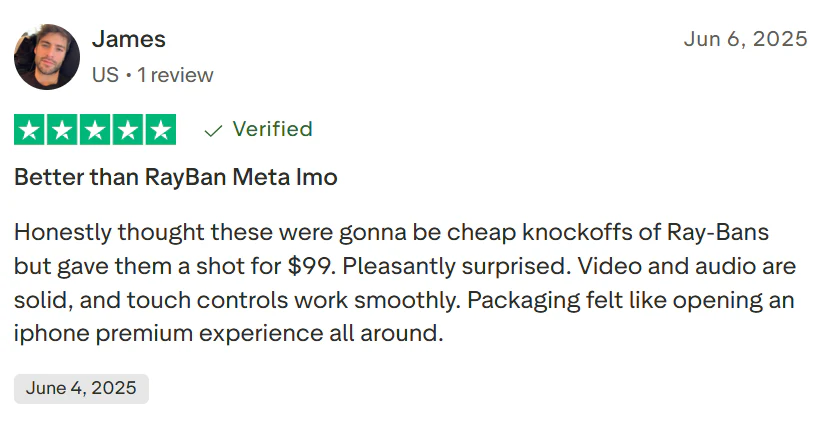Click the first green rating star
The height and width of the screenshot is (425, 826).
click(31, 130)
